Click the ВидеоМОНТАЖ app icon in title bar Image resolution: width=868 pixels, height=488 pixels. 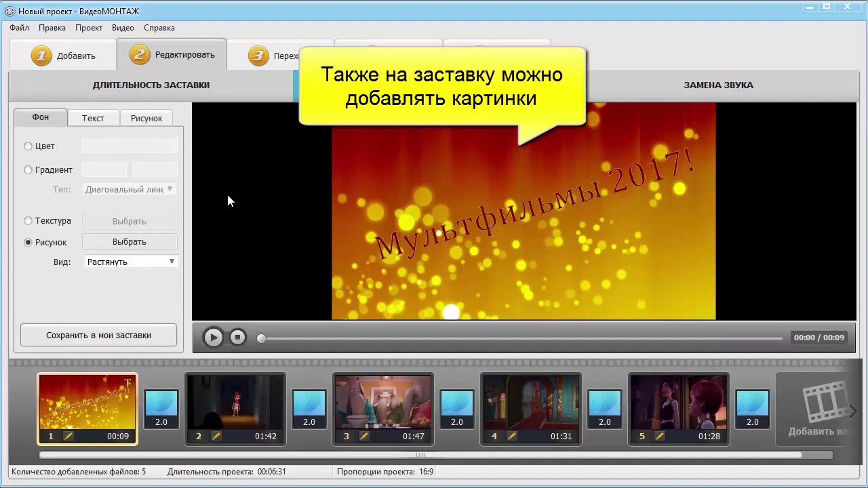click(x=10, y=12)
